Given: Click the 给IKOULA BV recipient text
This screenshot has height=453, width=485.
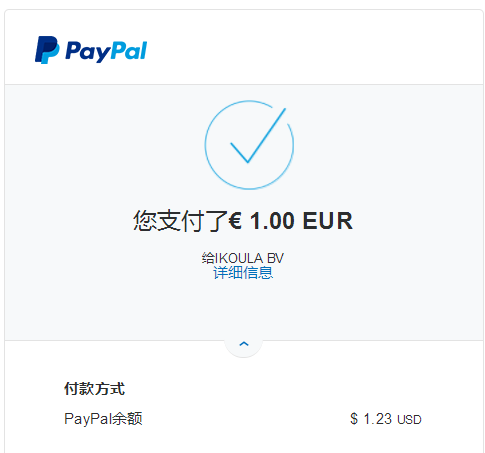Looking at the screenshot, I should click(243, 258).
